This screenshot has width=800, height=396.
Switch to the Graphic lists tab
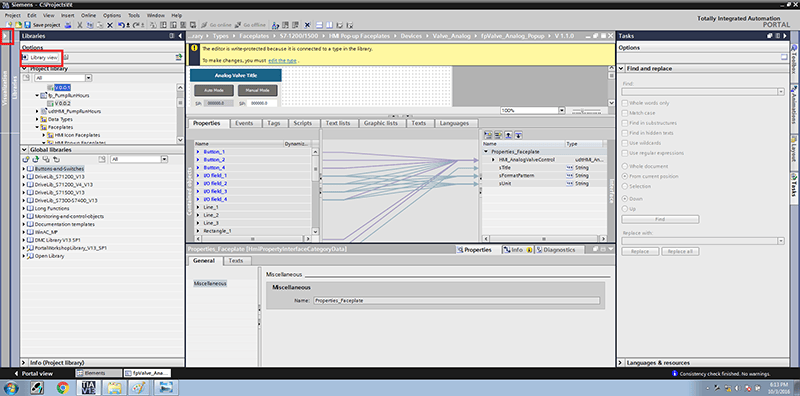tap(381, 123)
